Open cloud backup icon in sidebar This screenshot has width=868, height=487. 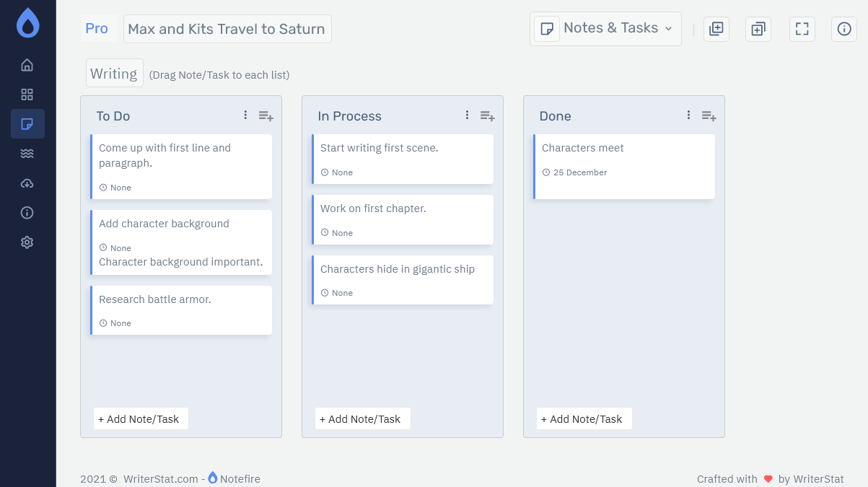pos(27,183)
